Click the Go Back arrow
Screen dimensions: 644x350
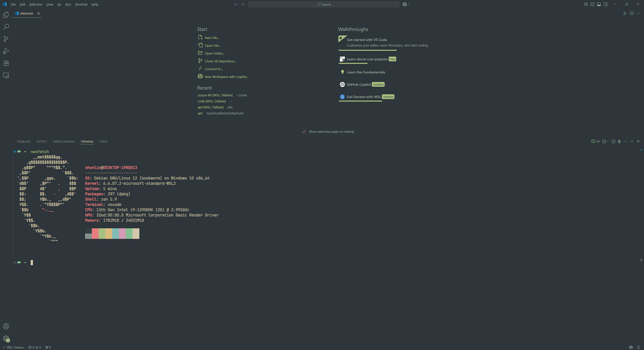[x=236, y=4]
